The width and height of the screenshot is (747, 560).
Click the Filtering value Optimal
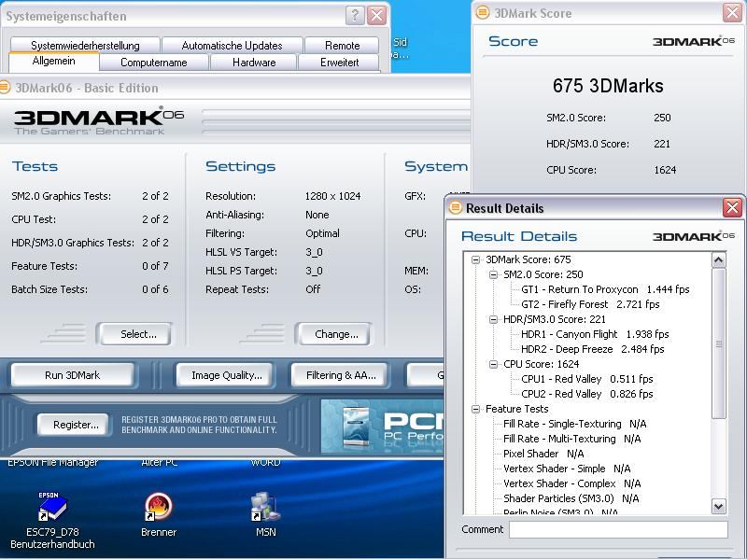(x=322, y=234)
